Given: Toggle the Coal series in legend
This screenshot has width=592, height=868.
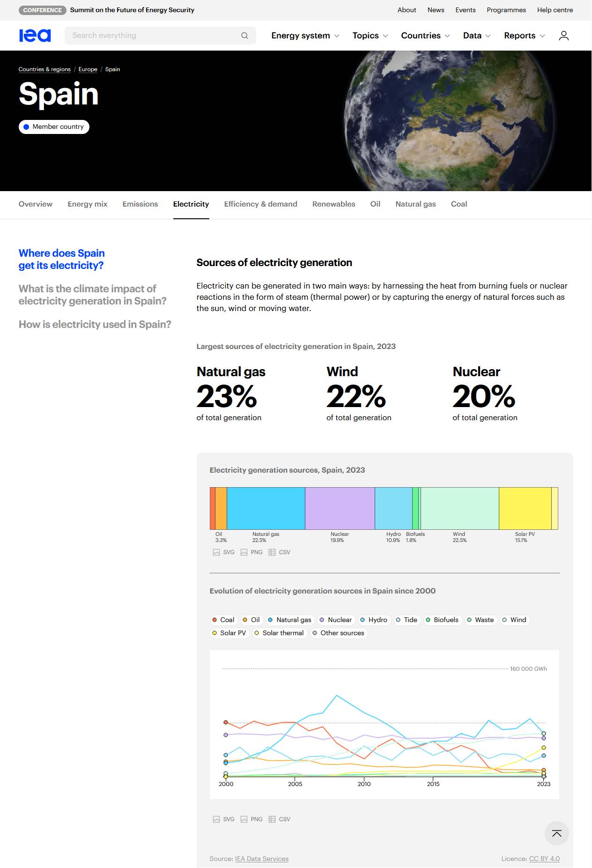Looking at the screenshot, I should [x=223, y=620].
